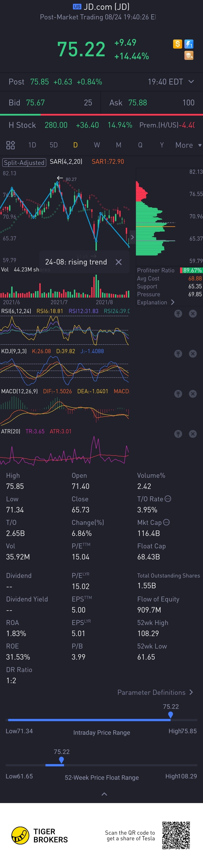Switch to the 5D chart tab
The image size is (203, 868).
click(54, 145)
